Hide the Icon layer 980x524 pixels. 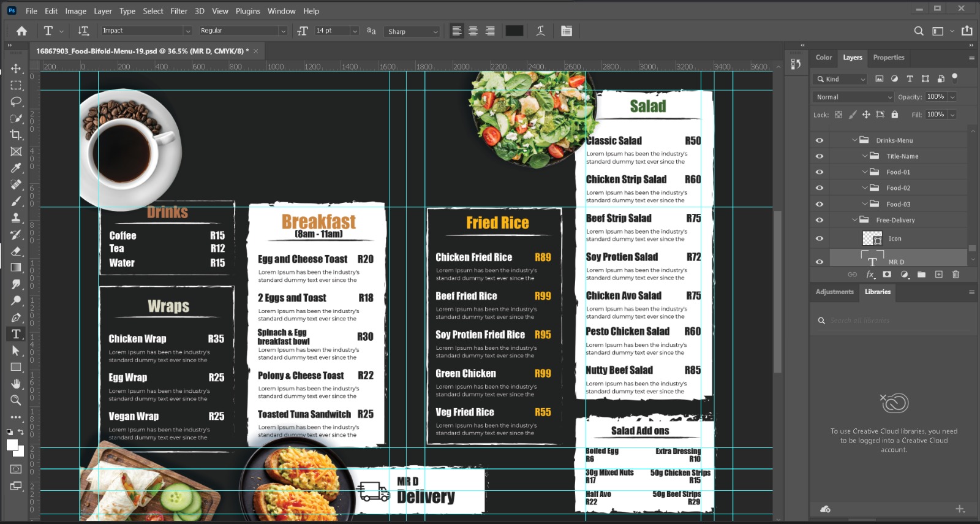820,238
